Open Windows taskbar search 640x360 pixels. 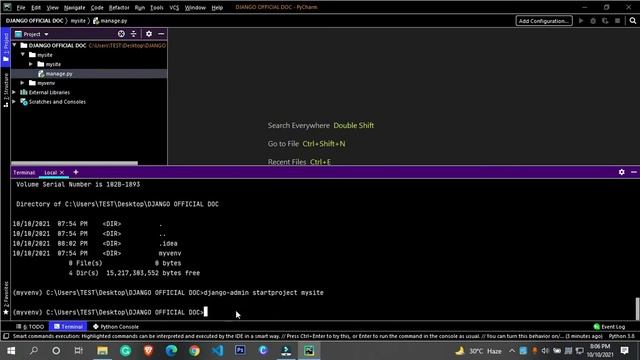34,351
